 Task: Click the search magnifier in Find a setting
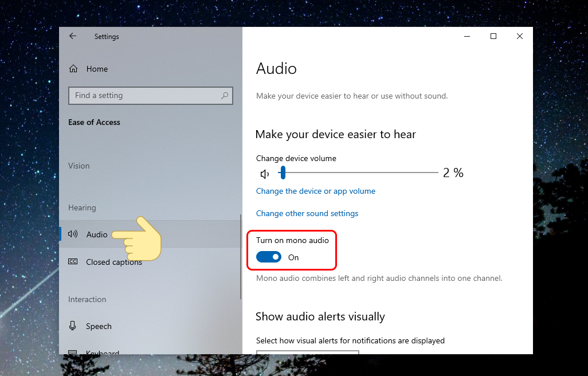pyautogui.click(x=225, y=95)
